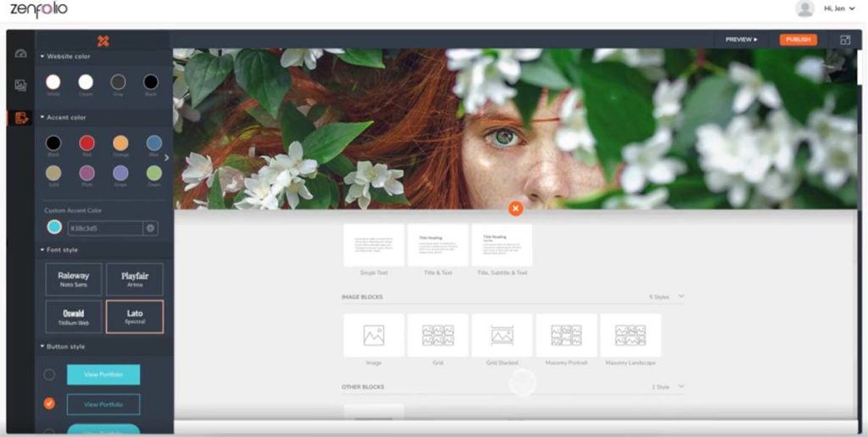This screenshot has width=868, height=437.
Task: Pick Red accent color
Action: [x=86, y=143]
